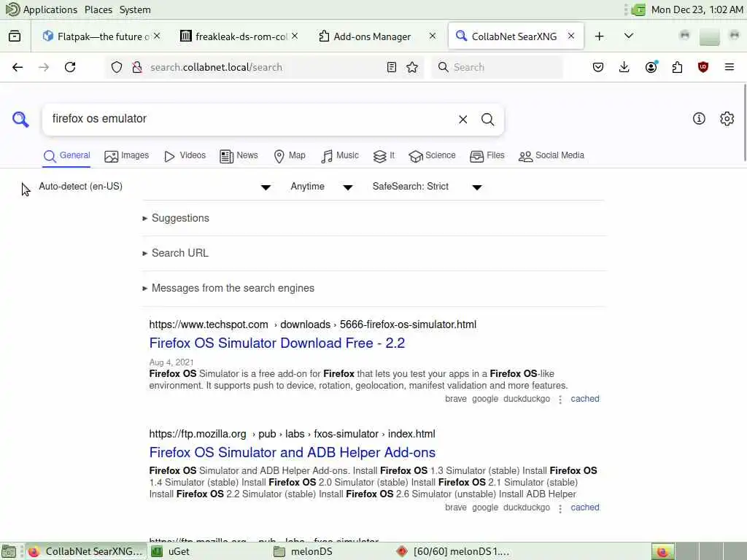747x560 pixels.
Task: Click the browser address bar
Action: coord(264,67)
